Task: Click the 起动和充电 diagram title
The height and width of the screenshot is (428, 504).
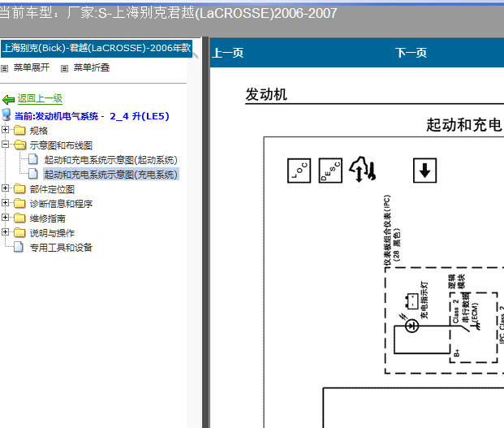Action: click(x=464, y=125)
